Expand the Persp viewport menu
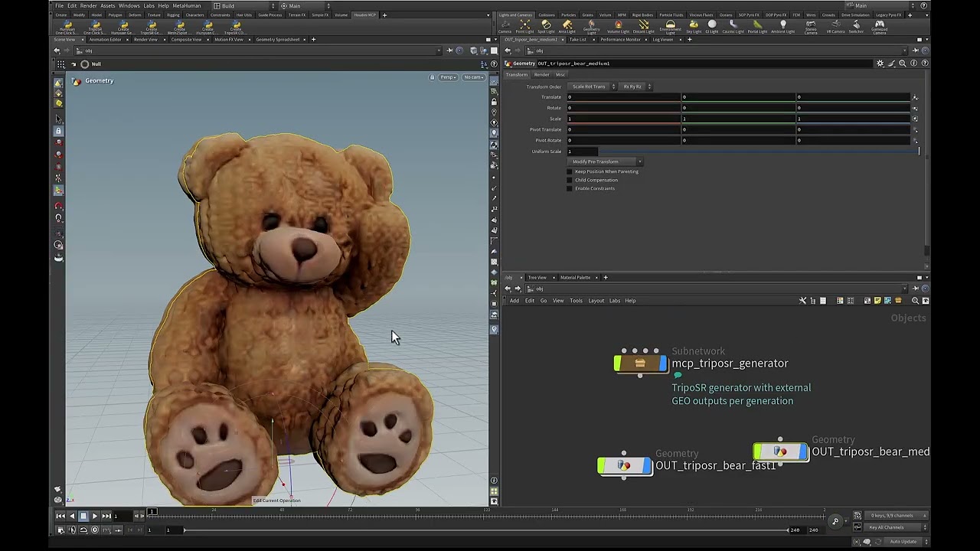Screen dimensions: 980x551 click(448, 77)
